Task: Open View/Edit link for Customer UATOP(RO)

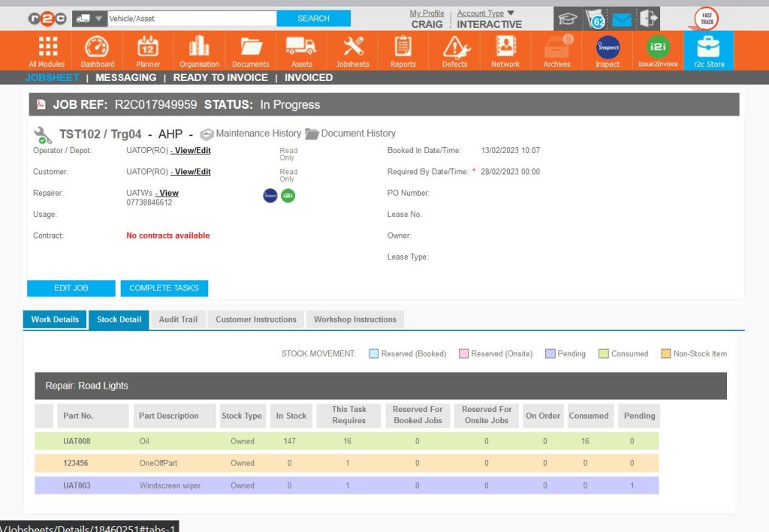Action: pyautogui.click(x=190, y=172)
